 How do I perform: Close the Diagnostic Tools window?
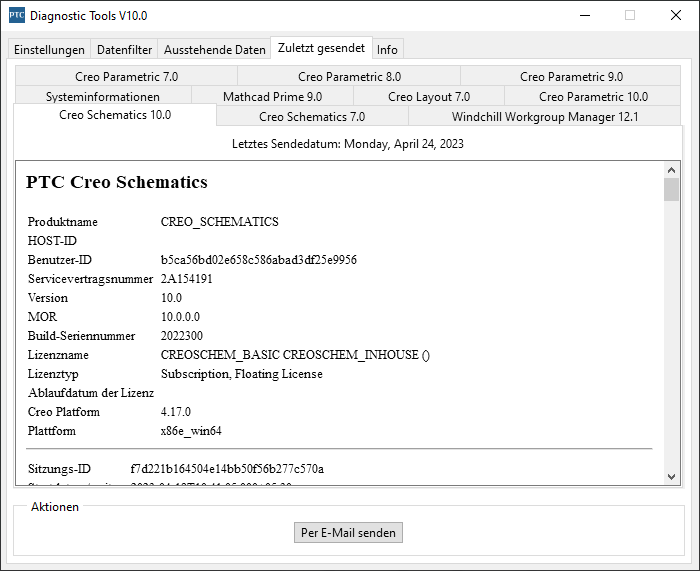[676, 15]
